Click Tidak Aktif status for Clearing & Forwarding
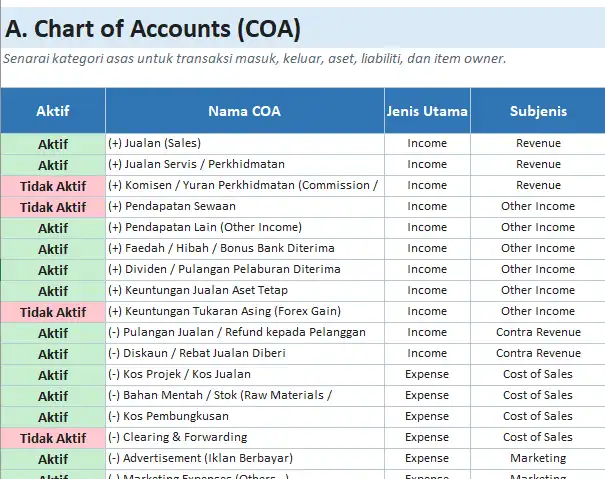 [x=53, y=437]
